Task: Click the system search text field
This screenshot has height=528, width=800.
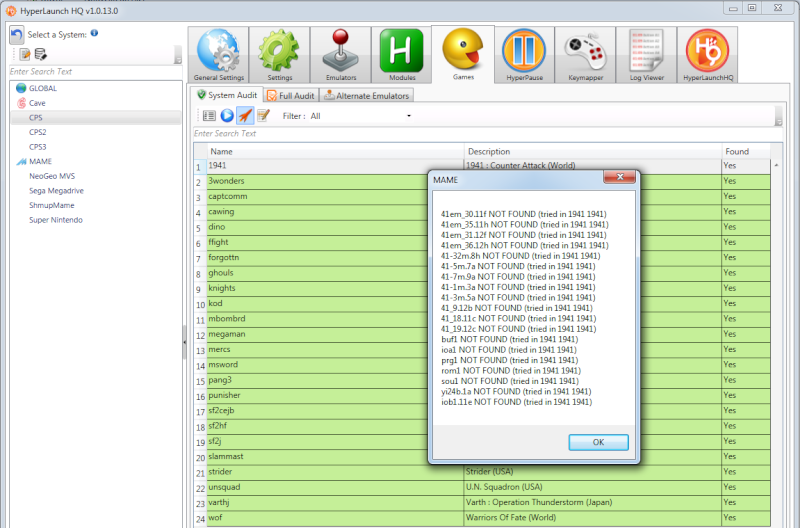Action: point(95,72)
